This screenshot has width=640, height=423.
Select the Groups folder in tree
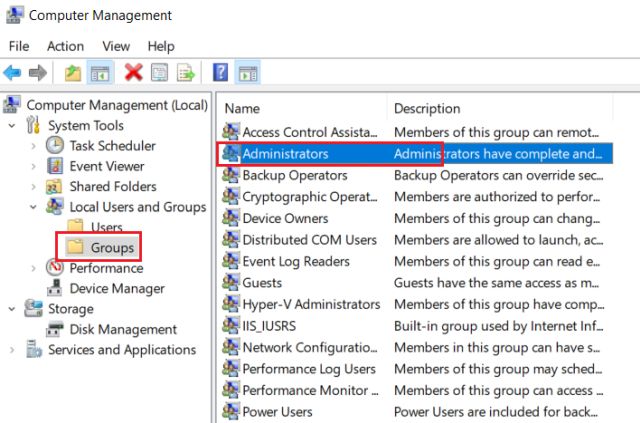pos(100,247)
